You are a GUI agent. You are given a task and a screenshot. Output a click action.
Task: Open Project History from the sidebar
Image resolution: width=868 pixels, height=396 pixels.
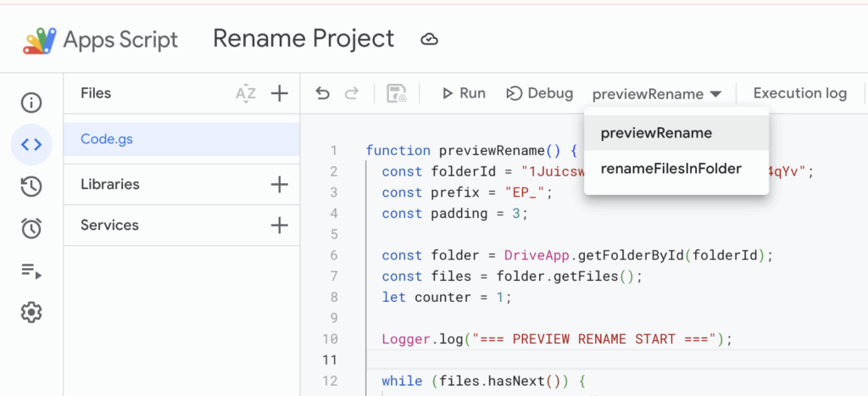tap(31, 187)
